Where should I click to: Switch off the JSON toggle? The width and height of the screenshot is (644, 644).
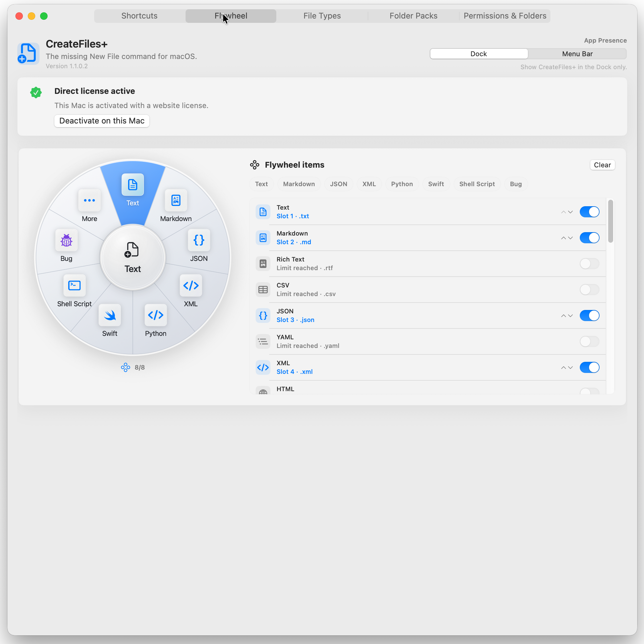pyautogui.click(x=589, y=316)
